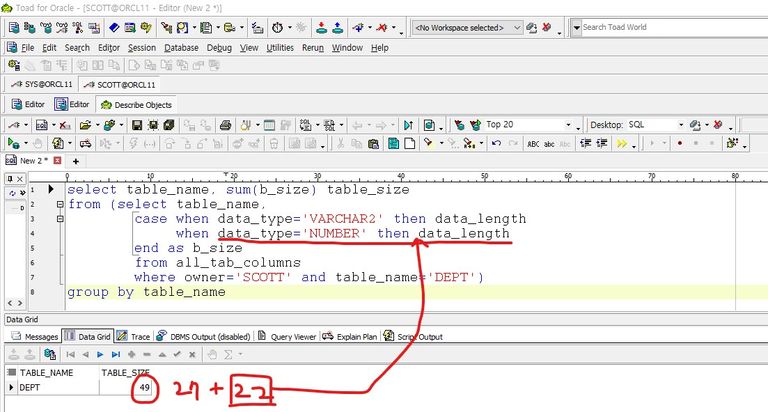
Task: Switch to SYS@ORCL11 connection tab
Action: 42,84
